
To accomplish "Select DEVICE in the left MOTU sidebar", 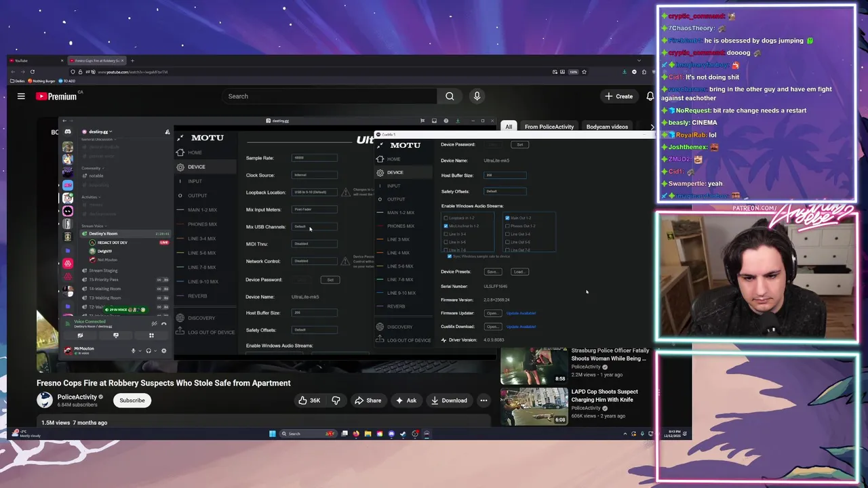I will click(196, 167).
